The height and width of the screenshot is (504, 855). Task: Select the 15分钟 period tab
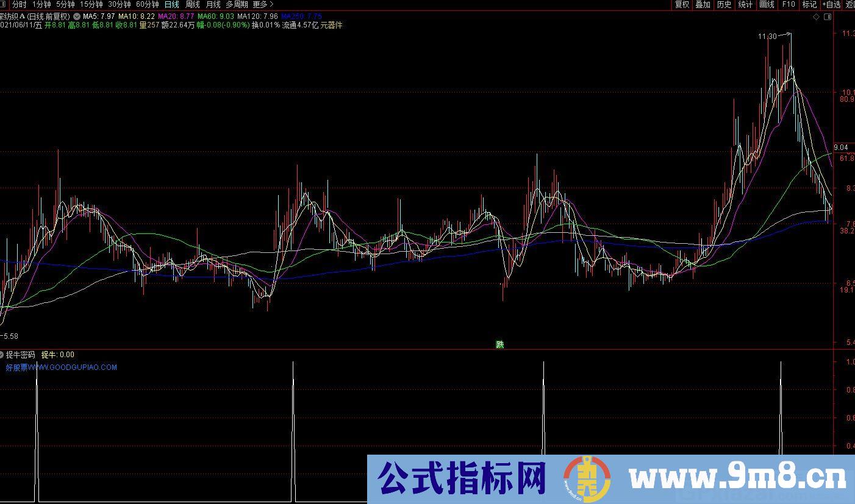[91, 4]
